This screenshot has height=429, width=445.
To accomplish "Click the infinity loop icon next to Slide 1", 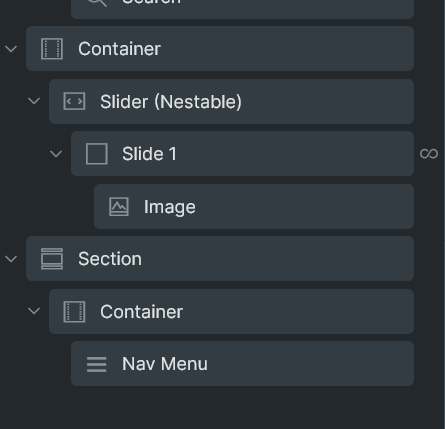I will point(429,154).
